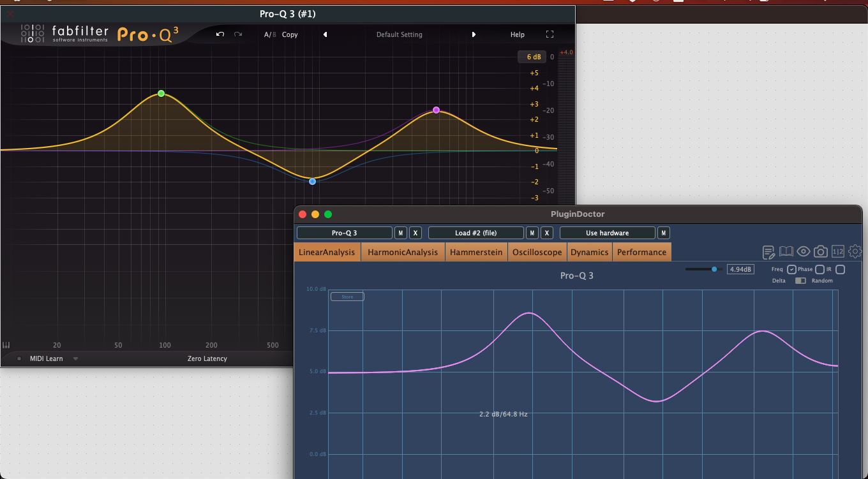The width and height of the screenshot is (868, 479).
Task: Toggle the piano display icon in Pro-Q 3
Action: 6,345
